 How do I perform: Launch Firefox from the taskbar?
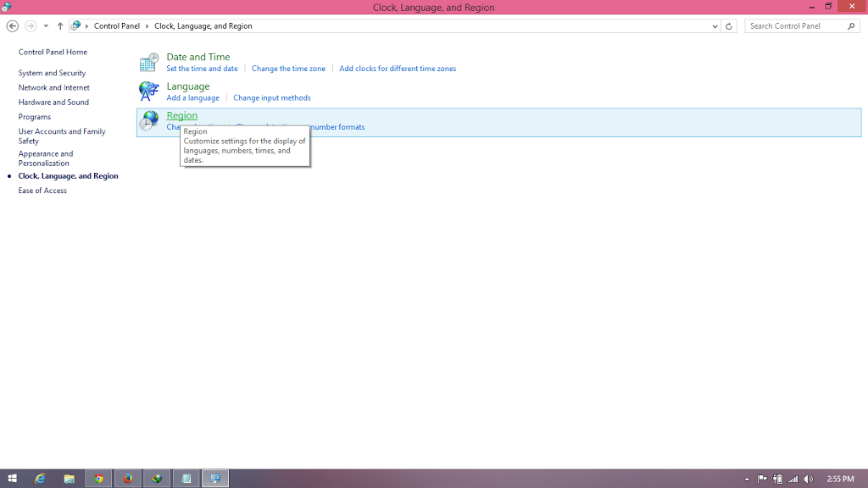[127, 479]
